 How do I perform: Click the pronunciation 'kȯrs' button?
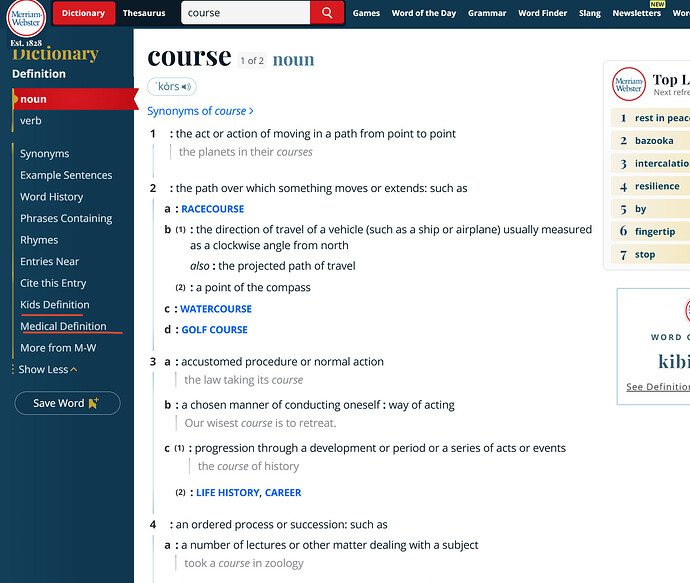point(172,87)
